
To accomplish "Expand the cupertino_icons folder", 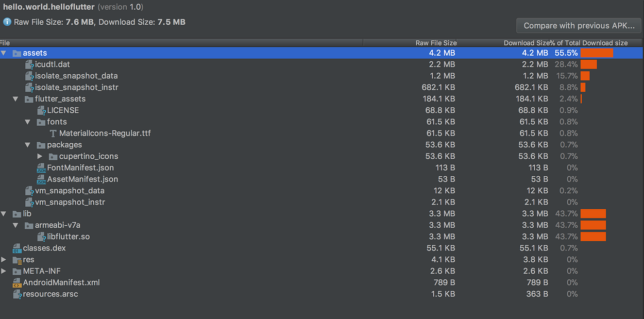I will click(x=40, y=156).
